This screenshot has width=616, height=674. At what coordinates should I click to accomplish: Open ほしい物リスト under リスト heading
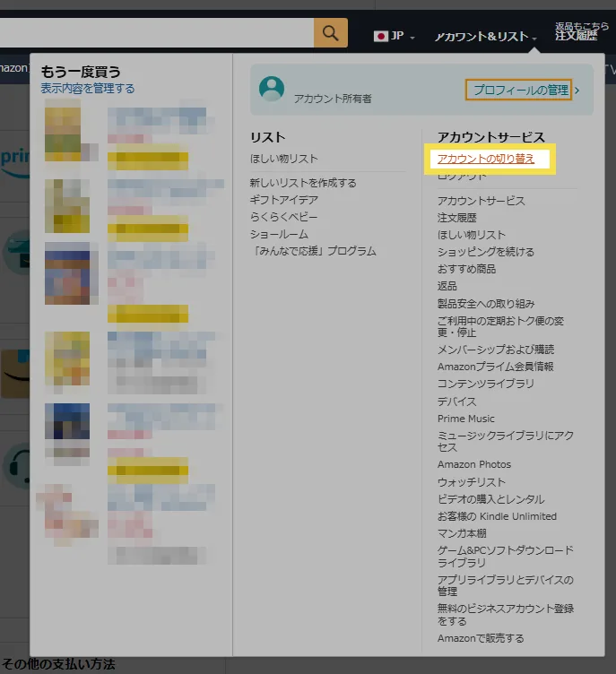click(x=284, y=159)
